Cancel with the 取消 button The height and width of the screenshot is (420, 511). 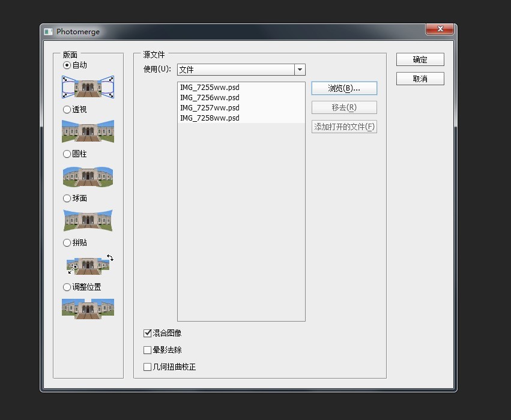[x=420, y=79]
